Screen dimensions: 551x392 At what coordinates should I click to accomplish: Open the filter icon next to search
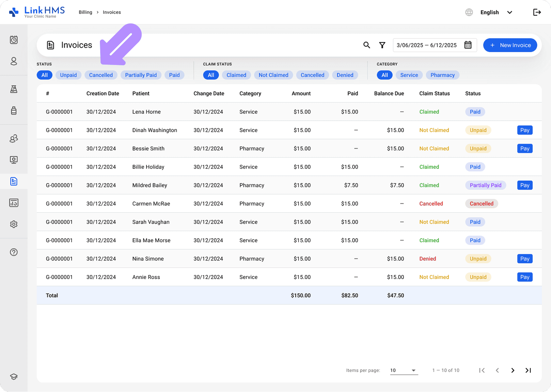click(382, 45)
